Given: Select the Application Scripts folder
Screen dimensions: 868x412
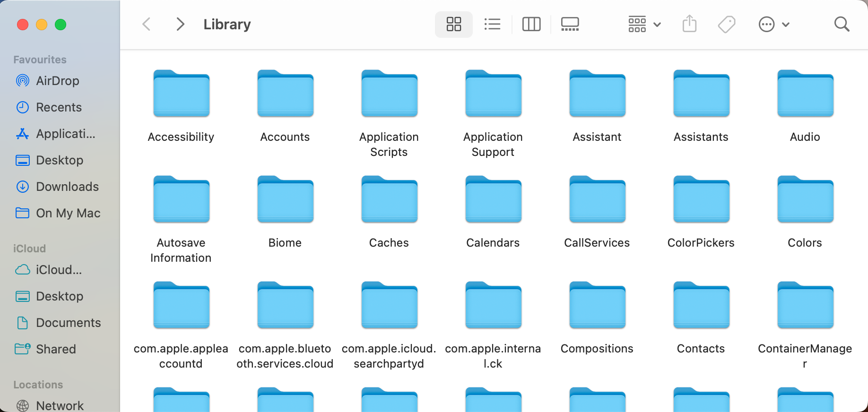Looking at the screenshot, I should tap(389, 94).
